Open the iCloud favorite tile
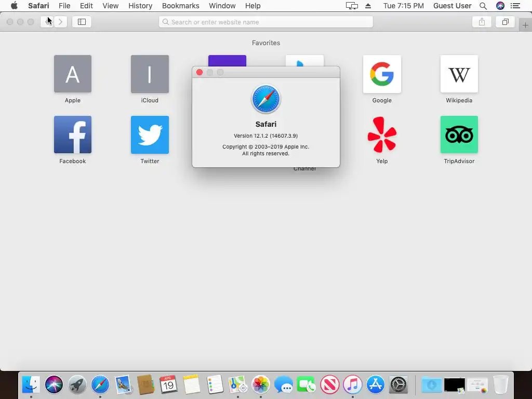532x399 pixels. point(150,74)
